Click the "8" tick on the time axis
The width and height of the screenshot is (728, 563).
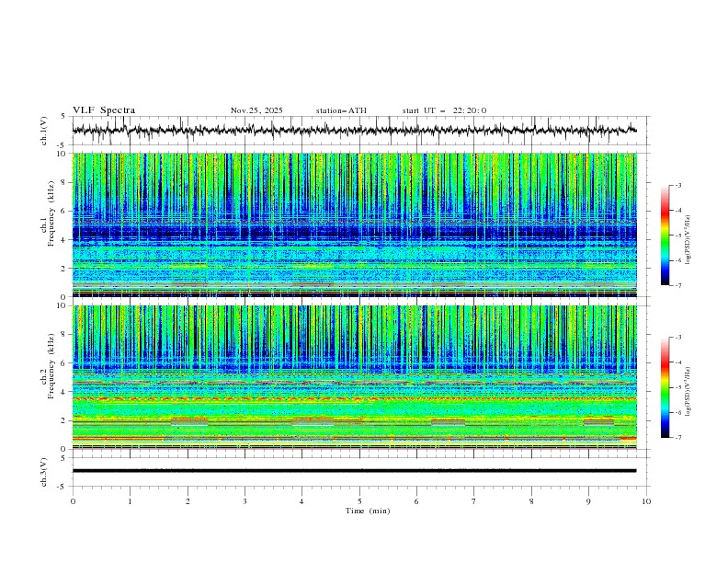coord(531,501)
